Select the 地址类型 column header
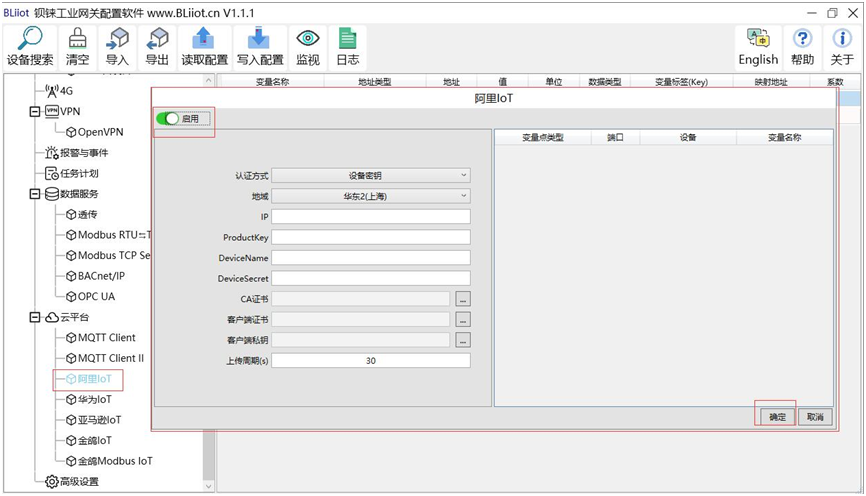Viewport: 866px width, 496px height. click(374, 82)
